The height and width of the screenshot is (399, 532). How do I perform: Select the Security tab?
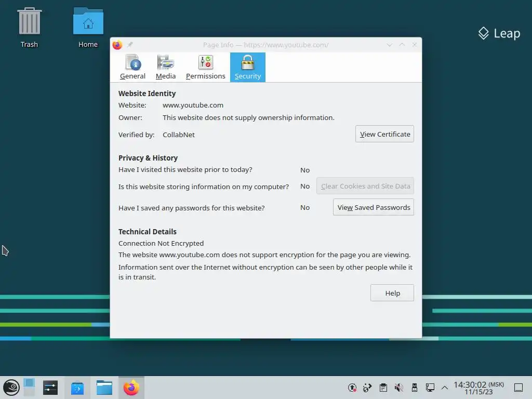(248, 67)
